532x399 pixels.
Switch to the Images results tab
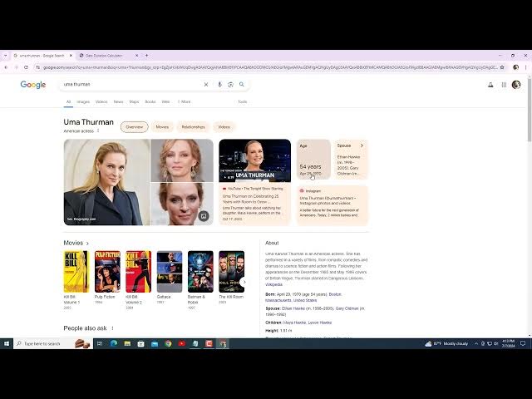point(83,101)
